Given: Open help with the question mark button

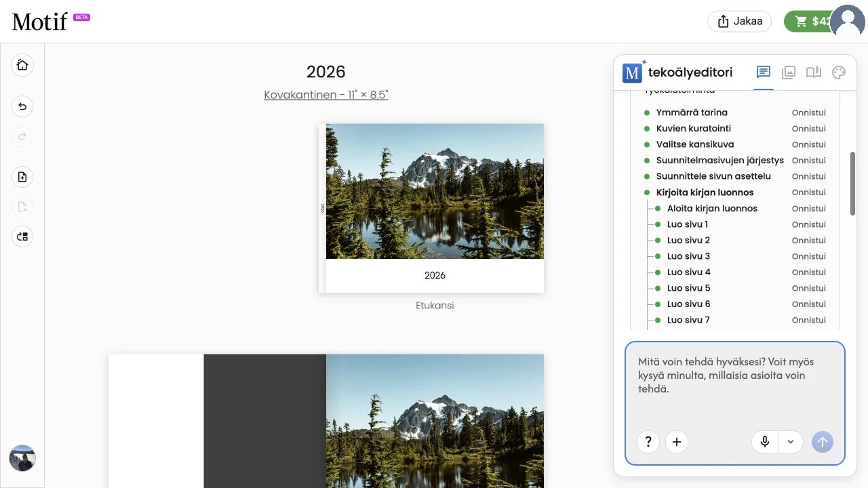Looking at the screenshot, I should tap(648, 442).
